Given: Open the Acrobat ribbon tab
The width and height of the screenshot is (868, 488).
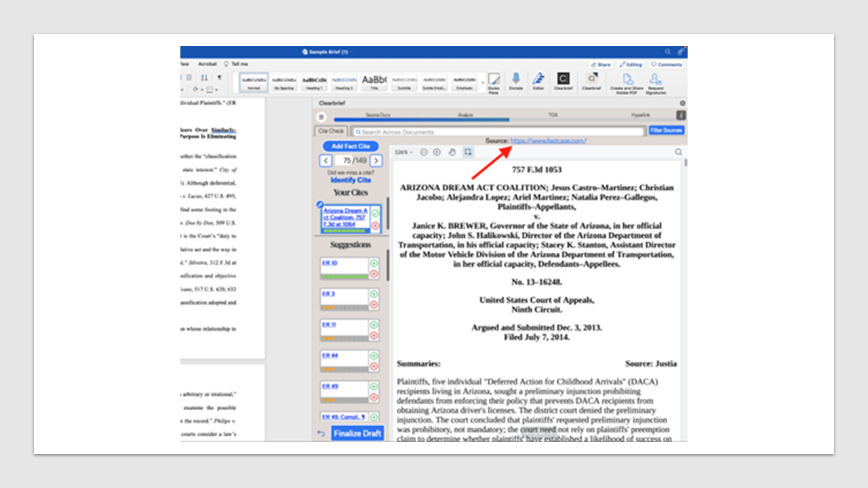Looking at the screenshot, I should [208, 64].
